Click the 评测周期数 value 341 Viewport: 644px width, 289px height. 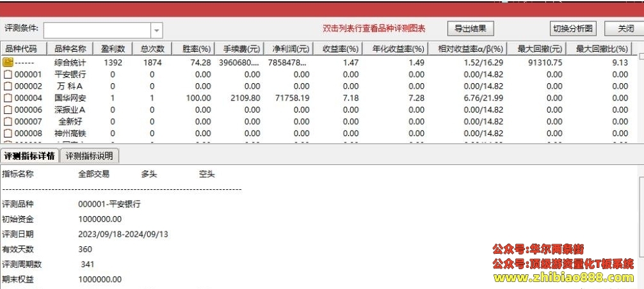[x=88, y=265]
